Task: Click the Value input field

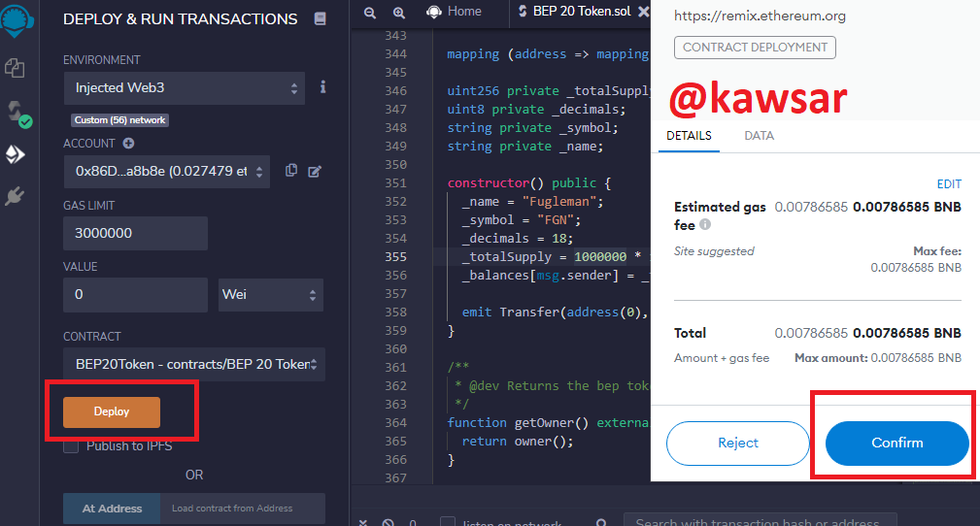Action: point(136,295)
